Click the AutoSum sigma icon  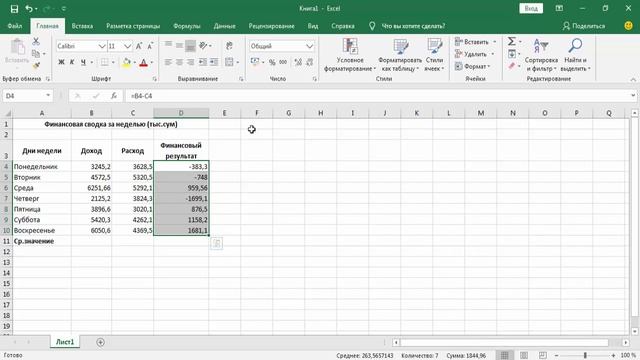[x=512, y=41]
